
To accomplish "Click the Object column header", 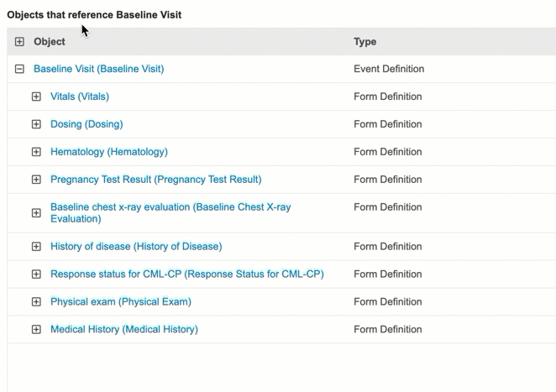I will point(50,42).
